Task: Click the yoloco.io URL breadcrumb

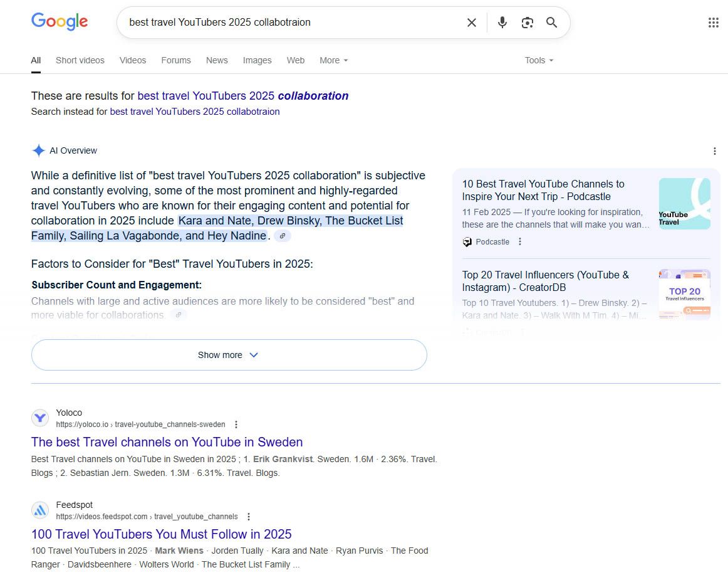Action: tap(140, 424)
